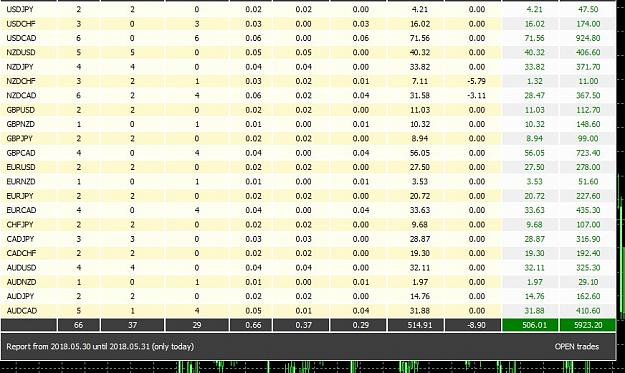Select the total loss -8.90 cell
The width and height of the screenshot is (625, 373).
[x=473, y=325]
